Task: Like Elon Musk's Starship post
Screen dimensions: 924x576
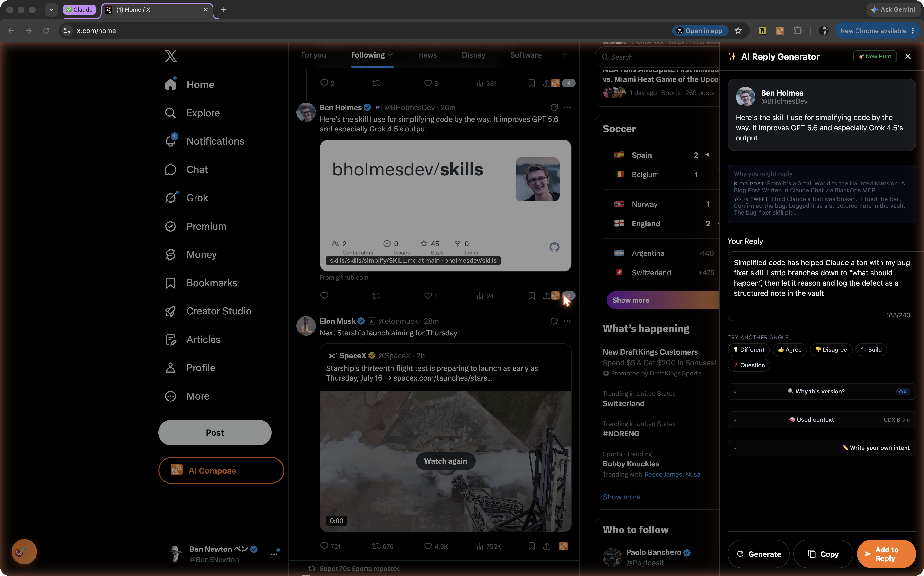Action: point(436,546)
